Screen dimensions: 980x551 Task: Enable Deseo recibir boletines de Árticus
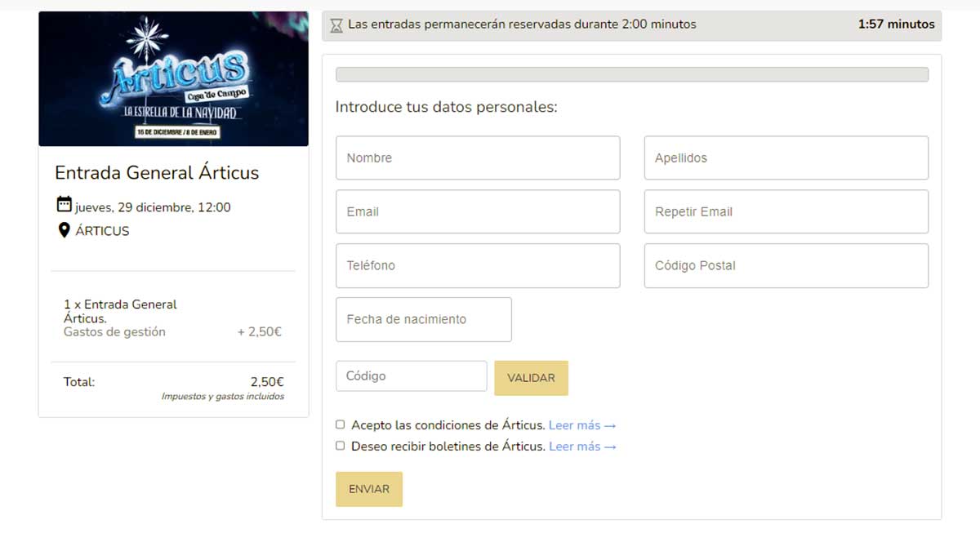tap(340, 445)
